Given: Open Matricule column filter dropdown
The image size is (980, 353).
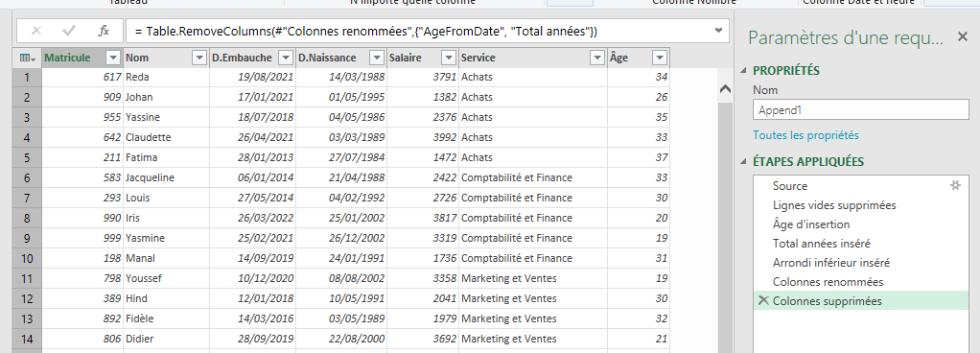Looking at the screenshot, I should [x=113, y=59].
